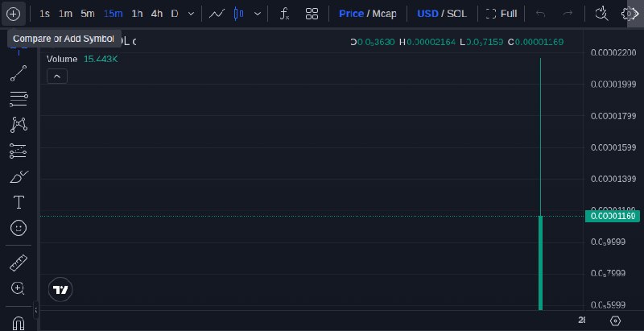Viewport: 644px width, 331px height.
Task: Select the 5m timeframe
Action: [88, 14]
